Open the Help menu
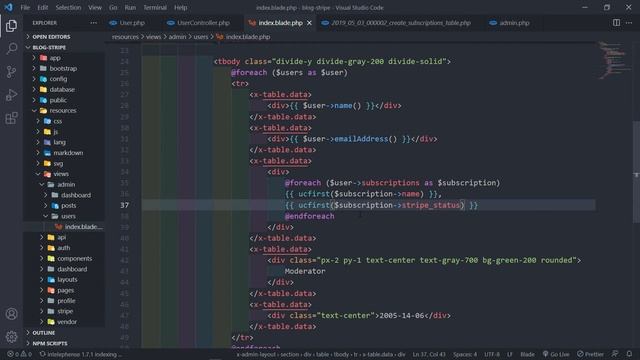This screenshot has width=640, height=360. click(x=180, y=7)
